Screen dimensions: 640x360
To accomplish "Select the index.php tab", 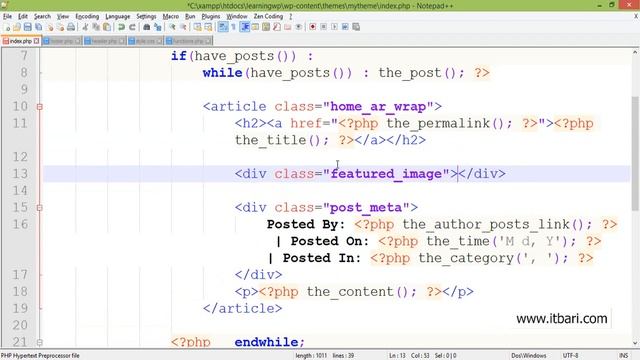I will coord(20,41).
